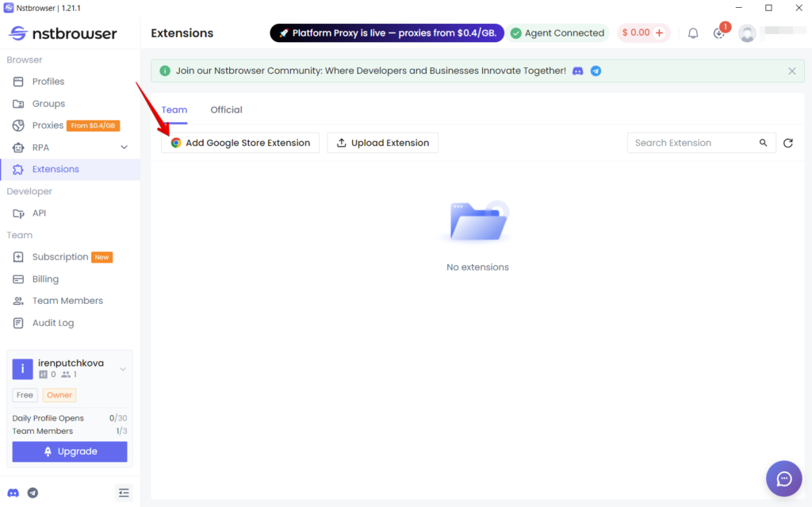812x507 pixels.
Task: Open Telegram link in community banner
Action: 596,71
